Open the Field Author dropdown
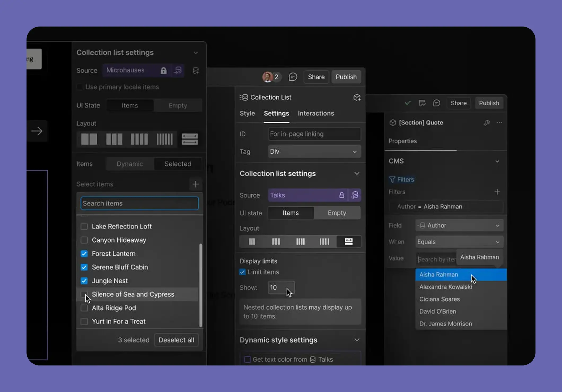 [x=459, y=225]
